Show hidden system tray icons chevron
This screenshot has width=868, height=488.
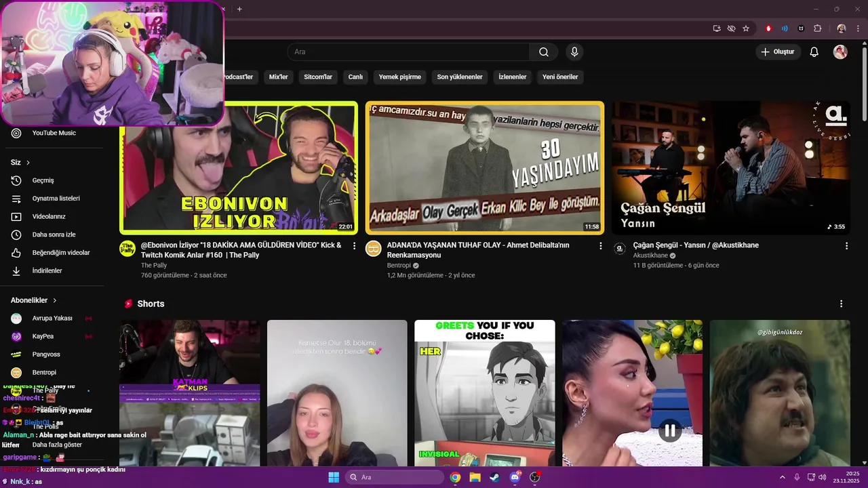coord(783,477)
